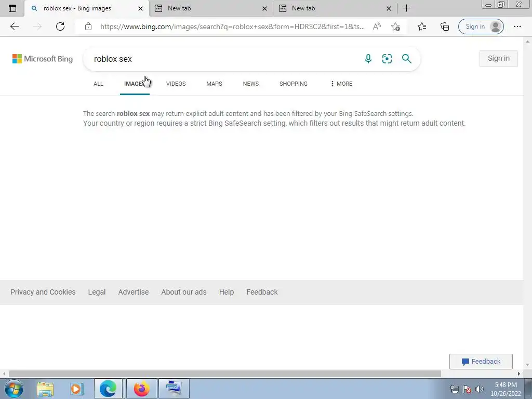Open the Collections icon

pos(445,26)
